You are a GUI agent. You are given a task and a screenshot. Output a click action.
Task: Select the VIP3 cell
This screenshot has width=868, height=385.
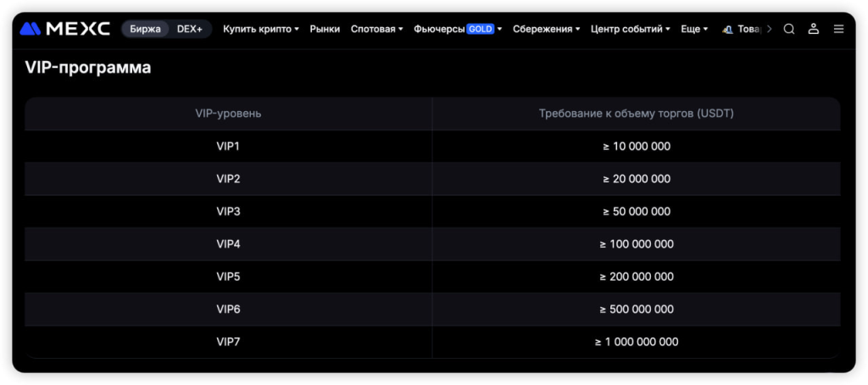point(228,212)
